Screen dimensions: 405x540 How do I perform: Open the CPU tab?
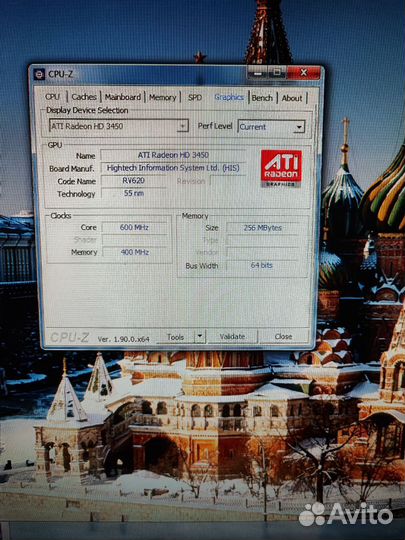(53, 97)
